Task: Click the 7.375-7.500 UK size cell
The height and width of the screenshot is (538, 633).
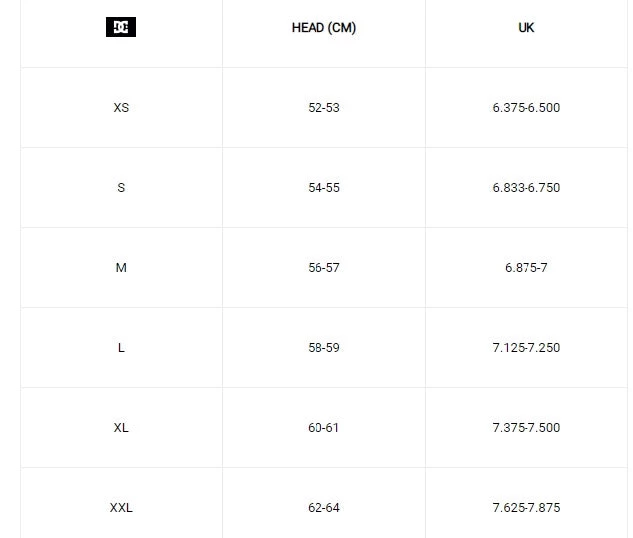Action: coord(526,428)
